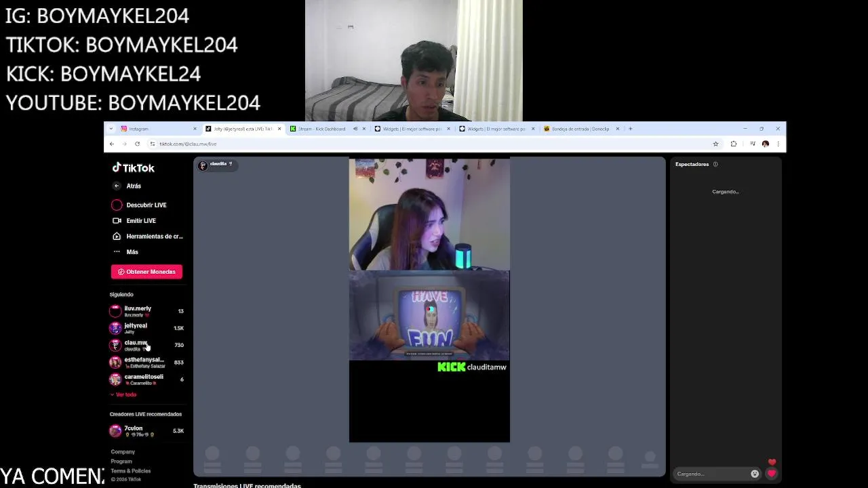Click the browser forward arrow

(x=125, y=144)
